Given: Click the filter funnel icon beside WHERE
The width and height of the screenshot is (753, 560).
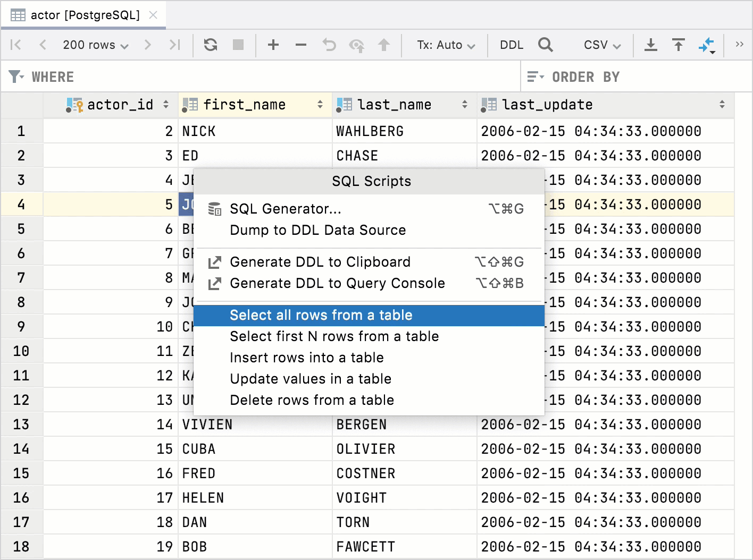Looking at the screenshot, I should 15,77.
